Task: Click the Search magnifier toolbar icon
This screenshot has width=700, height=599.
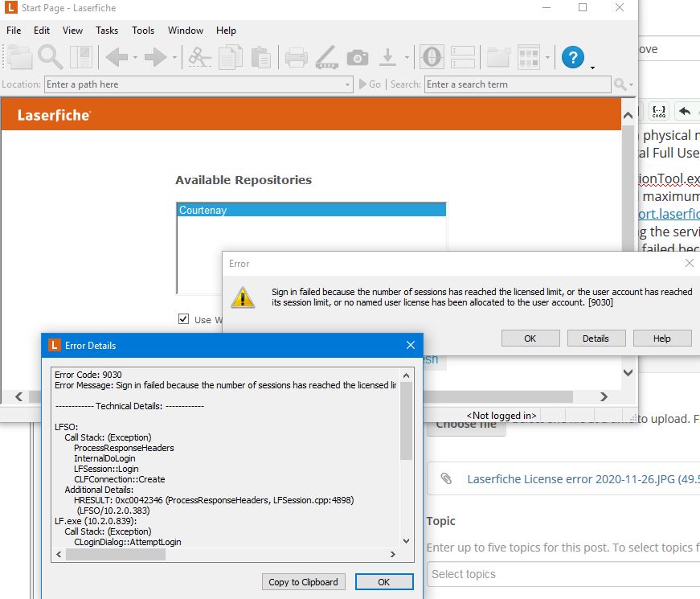Action: point(50,57)
